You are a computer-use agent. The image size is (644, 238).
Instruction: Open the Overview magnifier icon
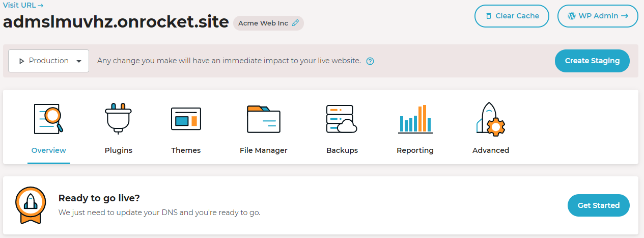coord(48,118)
